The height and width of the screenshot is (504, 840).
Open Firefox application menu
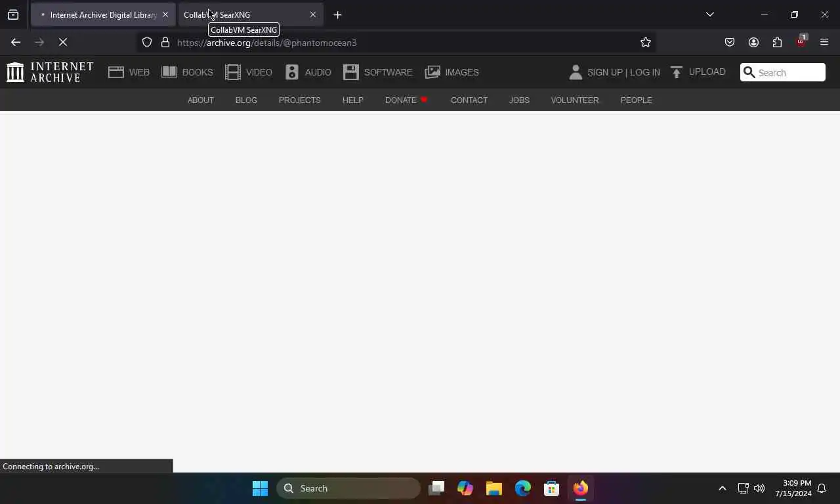click(824, 42)
